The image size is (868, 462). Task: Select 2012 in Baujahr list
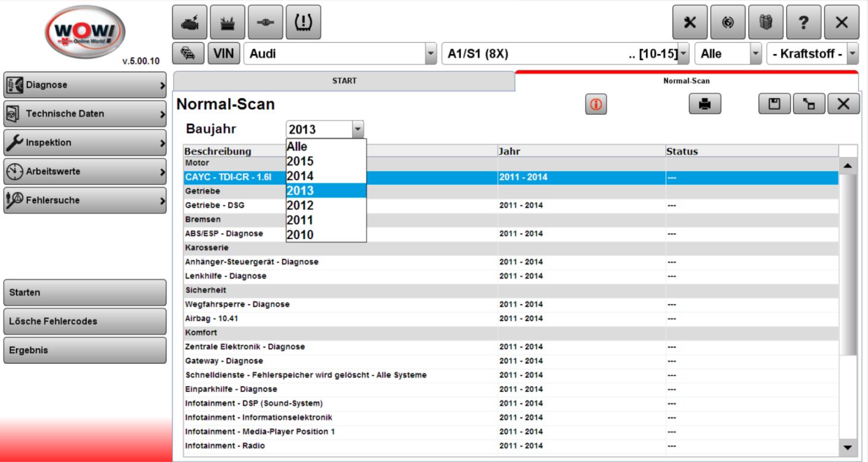326,205
